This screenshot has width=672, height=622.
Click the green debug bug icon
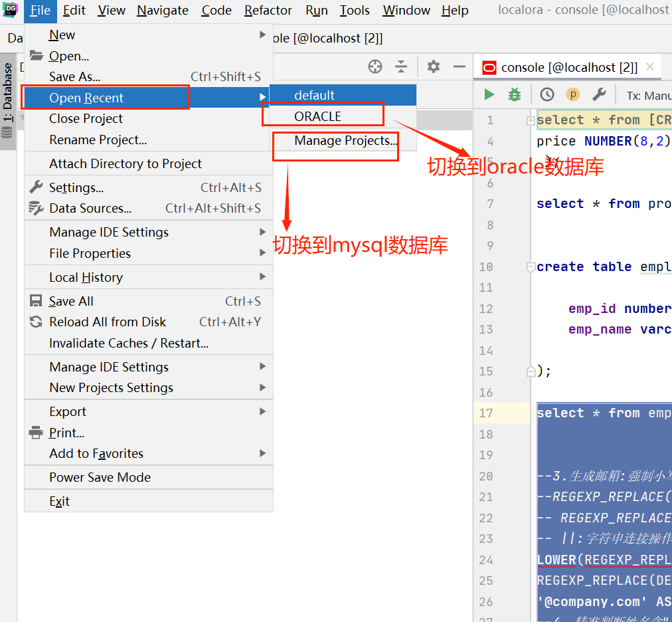514,94
